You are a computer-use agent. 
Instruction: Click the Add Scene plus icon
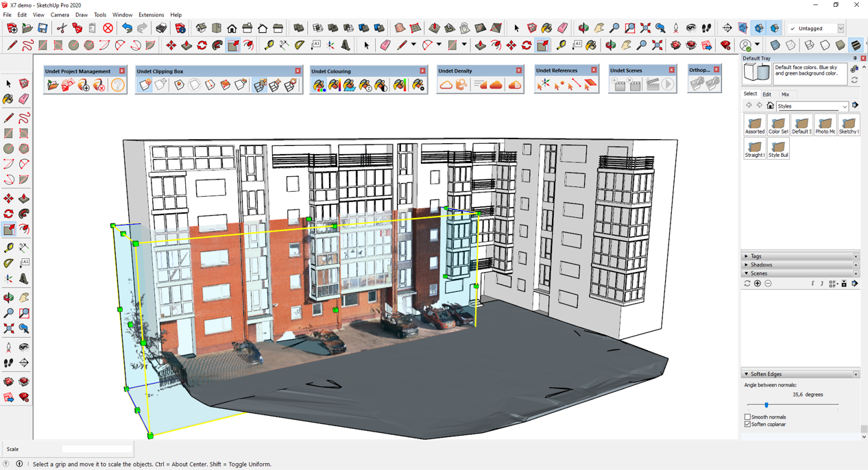pos(758,284)
